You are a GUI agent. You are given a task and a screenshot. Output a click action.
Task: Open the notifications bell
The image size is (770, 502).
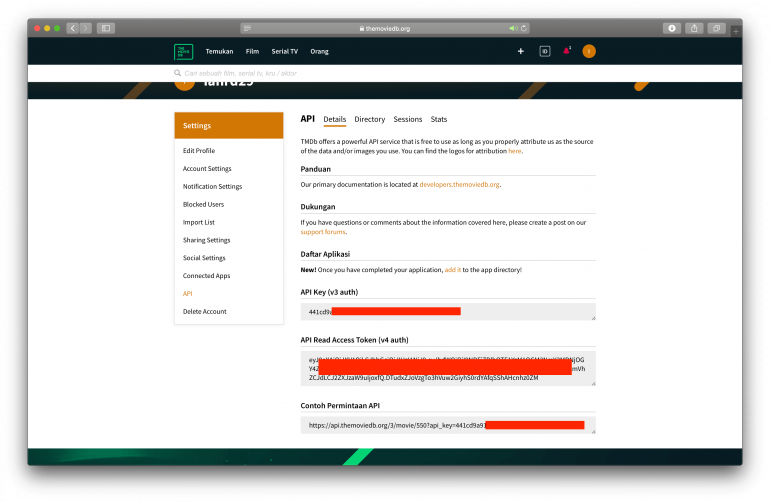[x=567, y=51]
